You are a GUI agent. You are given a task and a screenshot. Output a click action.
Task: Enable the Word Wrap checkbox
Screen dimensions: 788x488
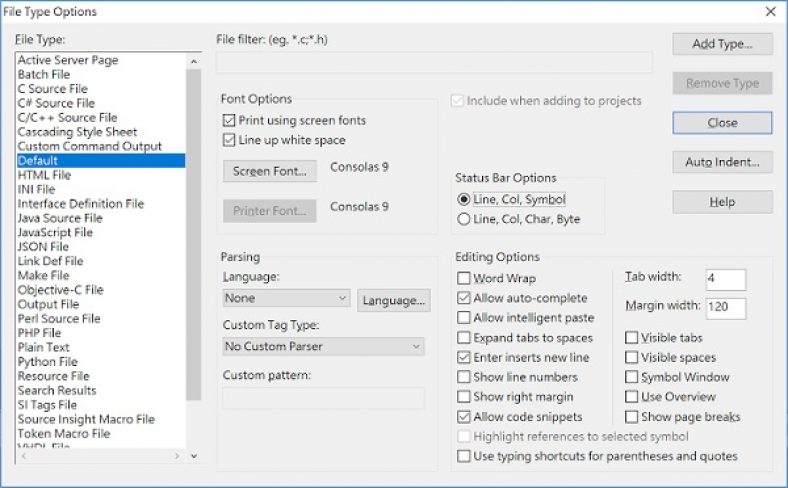coord(464,279)
